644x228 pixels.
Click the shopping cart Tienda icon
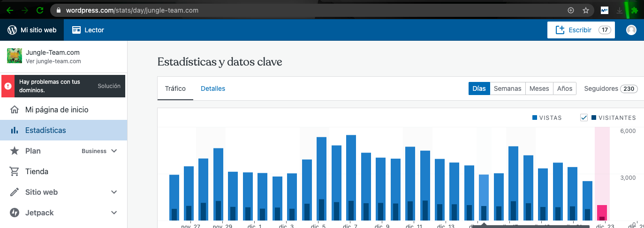coord(15,172)
